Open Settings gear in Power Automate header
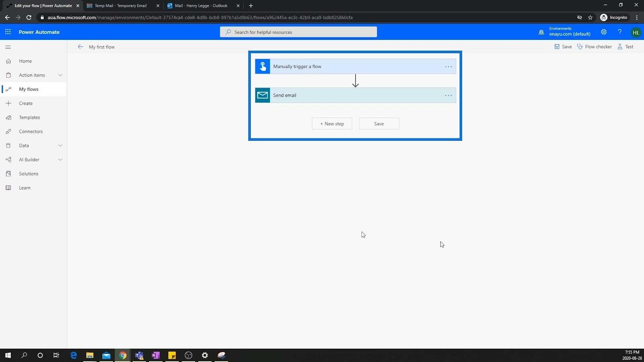 pyautogui.click(x=604, y=32)
